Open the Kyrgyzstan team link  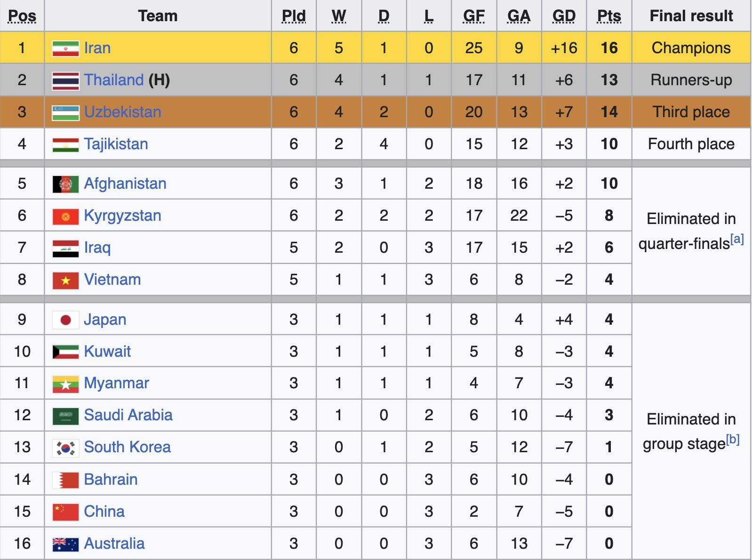pos(122,216)
